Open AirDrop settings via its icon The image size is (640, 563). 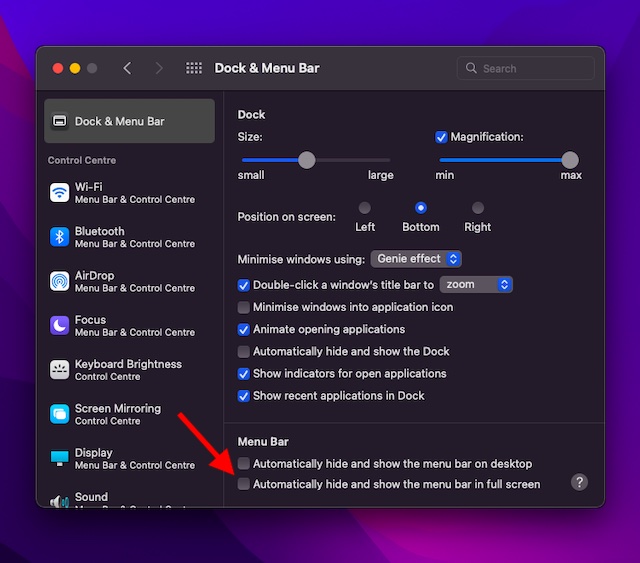(59, 281)
